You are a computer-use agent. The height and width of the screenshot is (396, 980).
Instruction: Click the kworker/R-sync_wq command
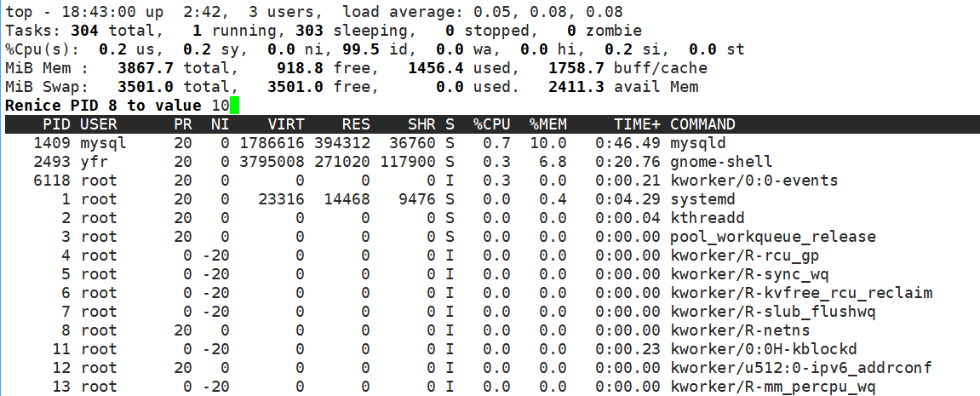point(749,274)
